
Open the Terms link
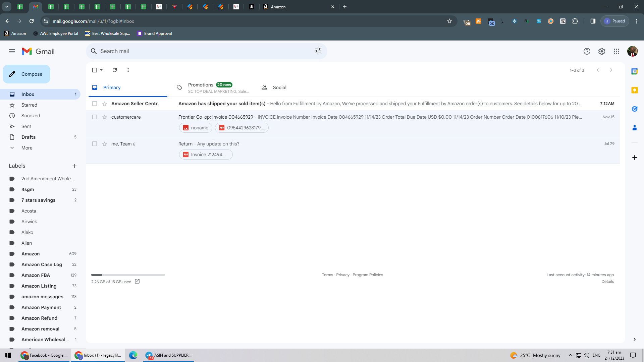pyautogui.click(x=327, y=275)
